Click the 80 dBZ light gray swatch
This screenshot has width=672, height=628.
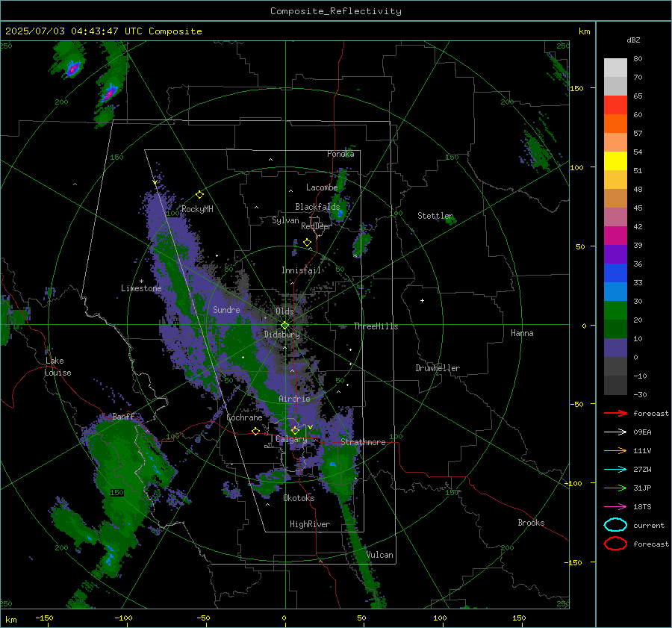point(615,67)
